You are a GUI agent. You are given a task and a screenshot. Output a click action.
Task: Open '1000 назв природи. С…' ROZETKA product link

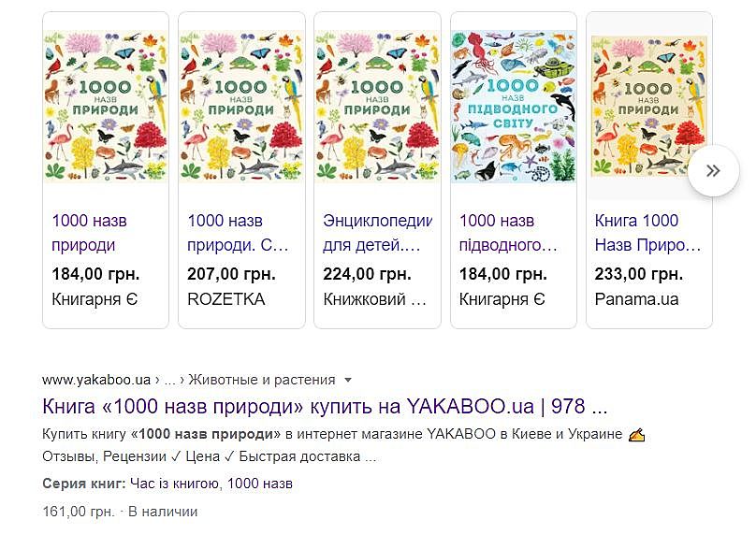coord(238,233)
